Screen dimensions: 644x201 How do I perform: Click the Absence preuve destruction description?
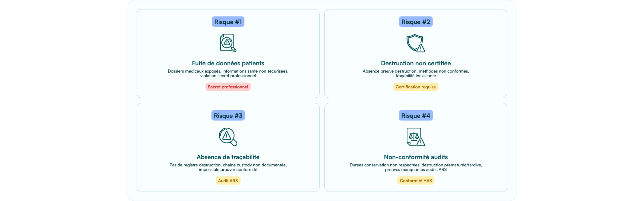416,73
